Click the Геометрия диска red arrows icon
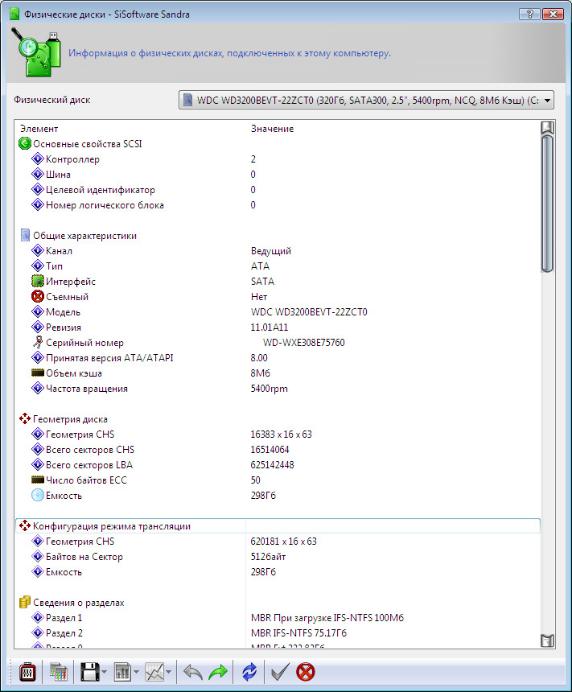 25,418
